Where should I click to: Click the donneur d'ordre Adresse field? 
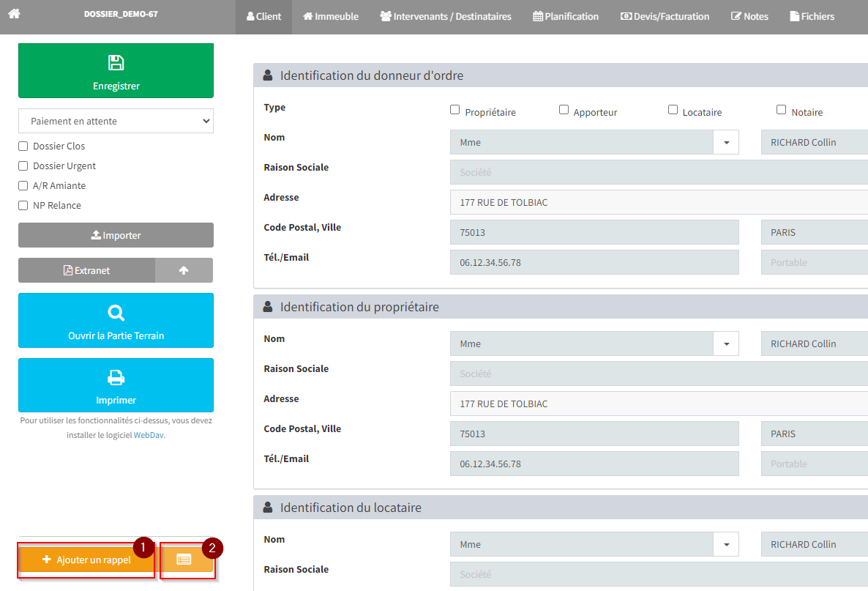pos(659,202)
